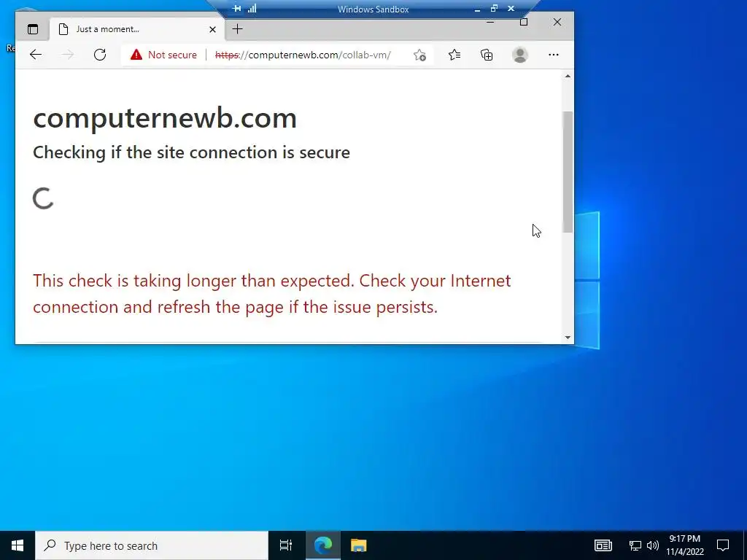Open File Explorer from the taskbar
Viewport: 747px width, 560px height.
pos(358,545)
